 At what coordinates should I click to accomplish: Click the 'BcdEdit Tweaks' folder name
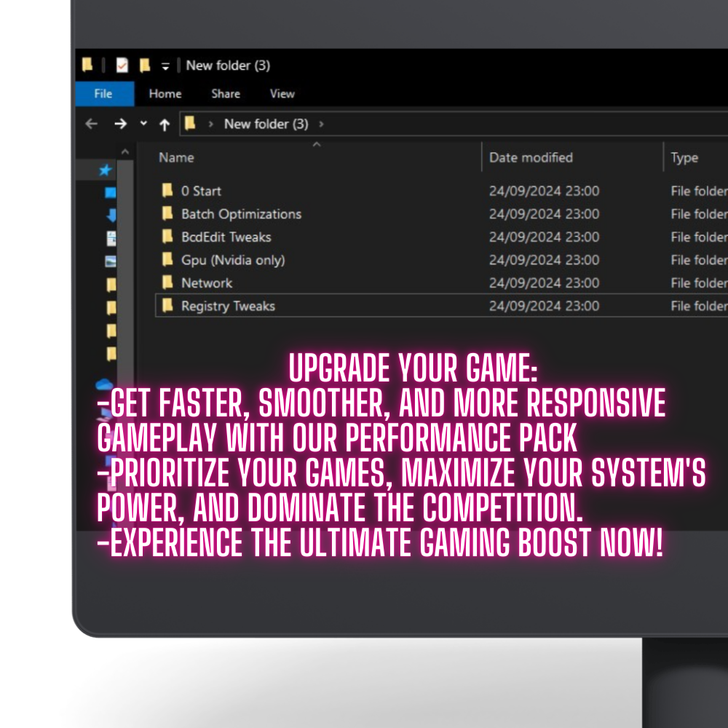pos(226,237)
